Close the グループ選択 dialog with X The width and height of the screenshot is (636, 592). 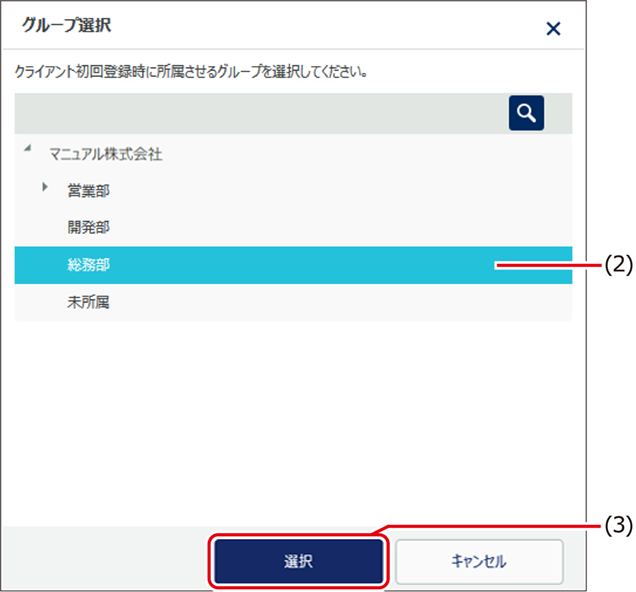[553, 29]
